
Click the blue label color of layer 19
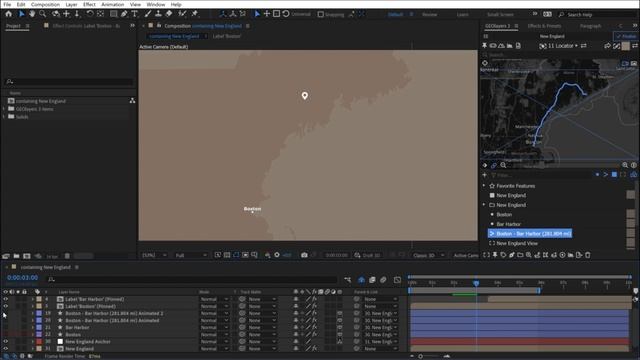(39, 313)
